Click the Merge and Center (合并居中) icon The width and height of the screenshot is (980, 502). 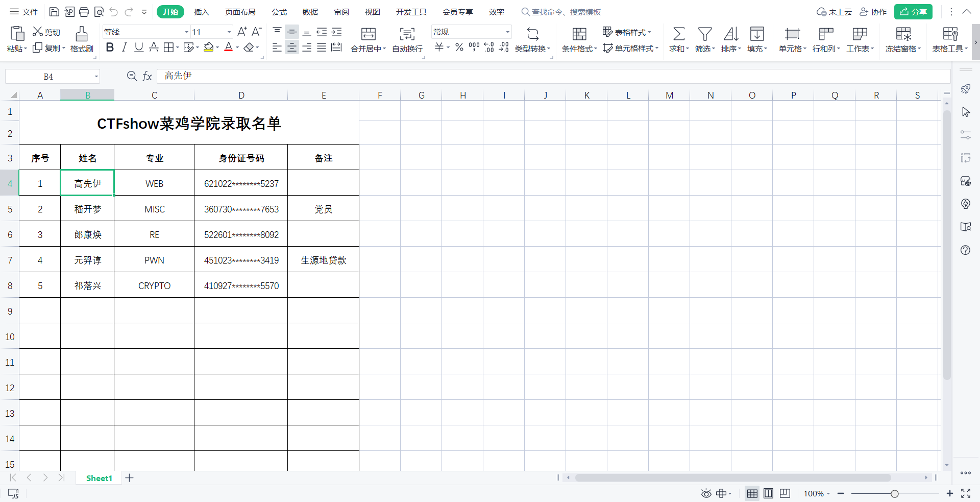tap(368, 34)
